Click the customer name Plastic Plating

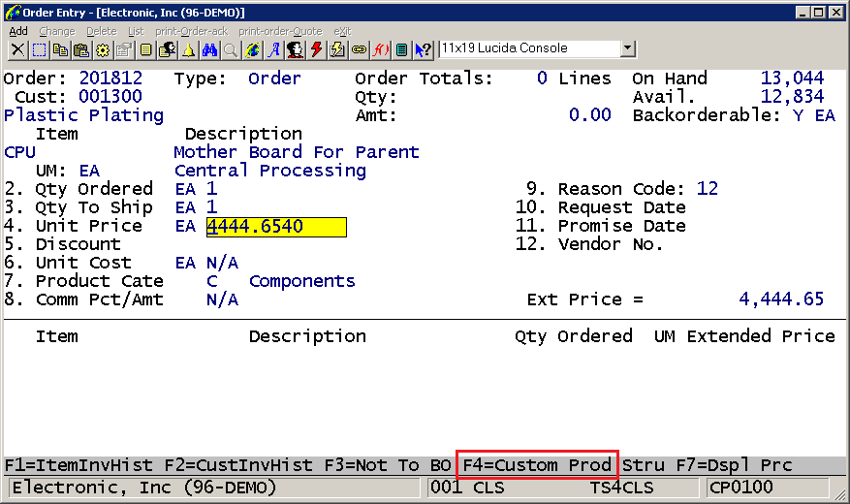(x=83, y=115)
